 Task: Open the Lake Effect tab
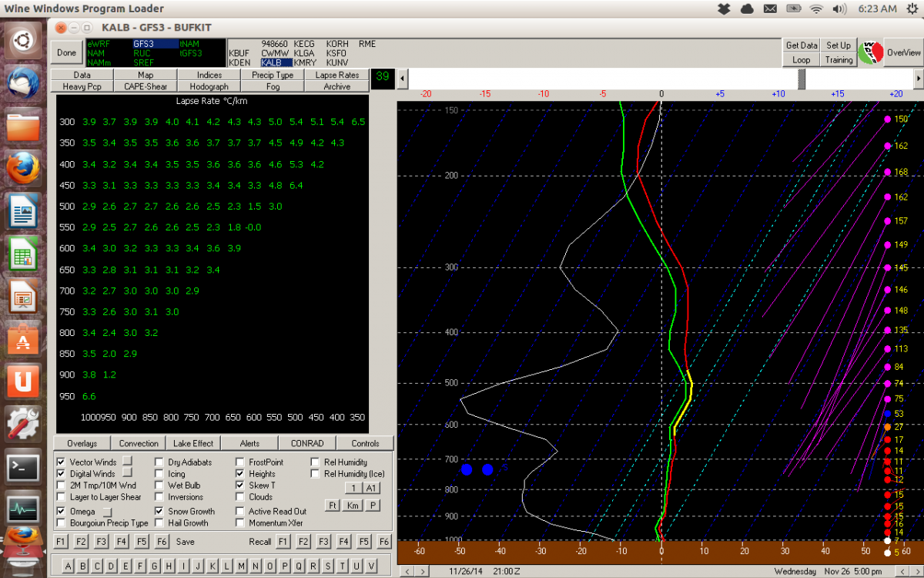195,443
